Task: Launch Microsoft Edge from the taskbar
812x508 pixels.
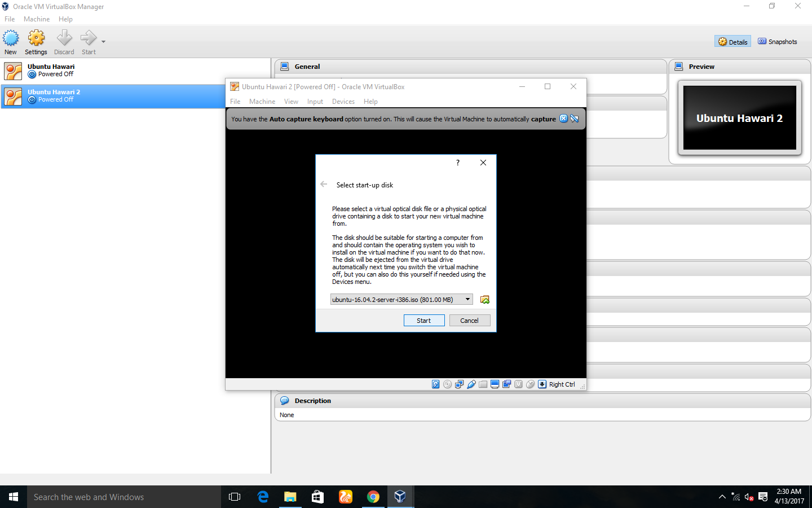Action: [263, 497]
